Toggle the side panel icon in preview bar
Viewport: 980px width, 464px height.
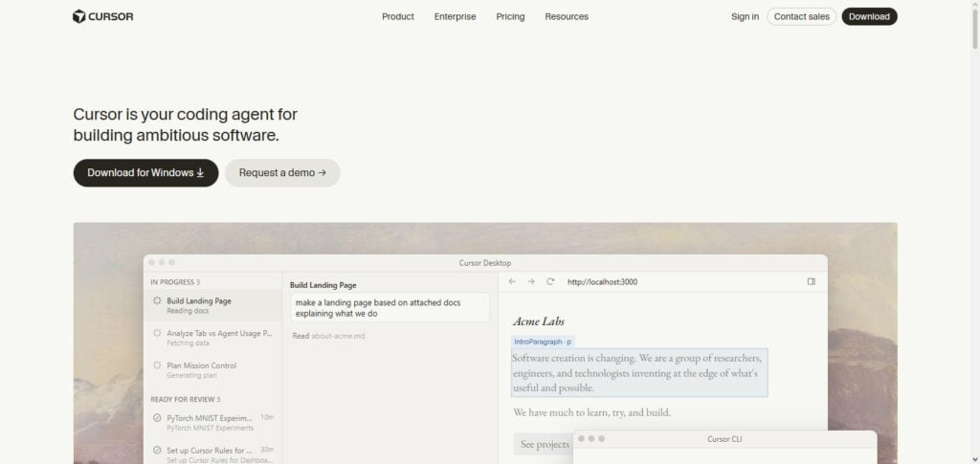click(812, 281)
